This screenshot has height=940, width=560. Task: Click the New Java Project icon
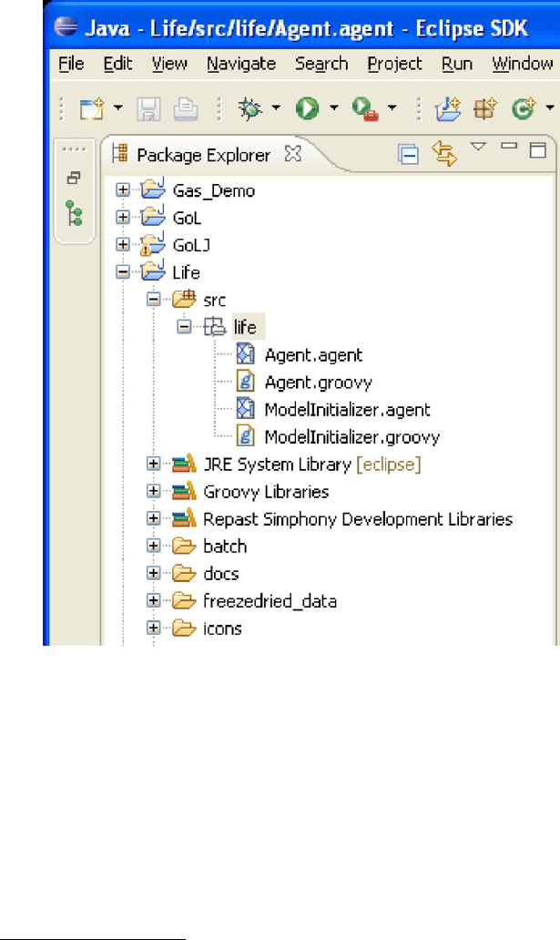point(447,109)
